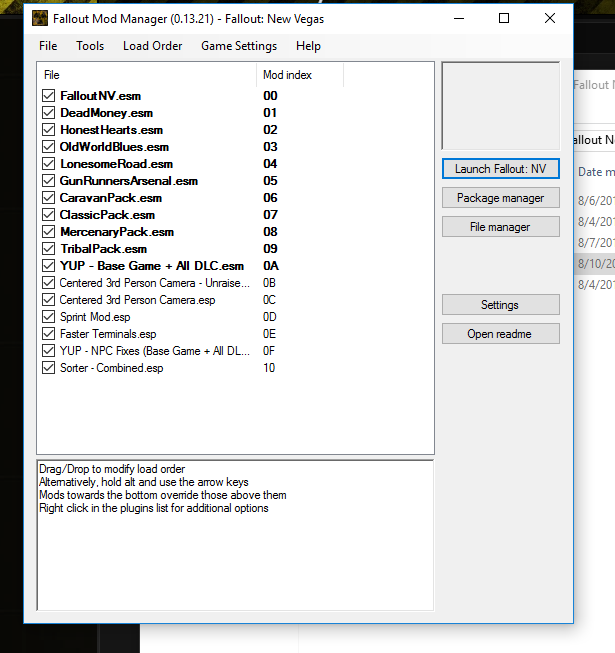
Task: Select the YUP - Base Game + All DLC.esm name
Action: click(152, 266)
